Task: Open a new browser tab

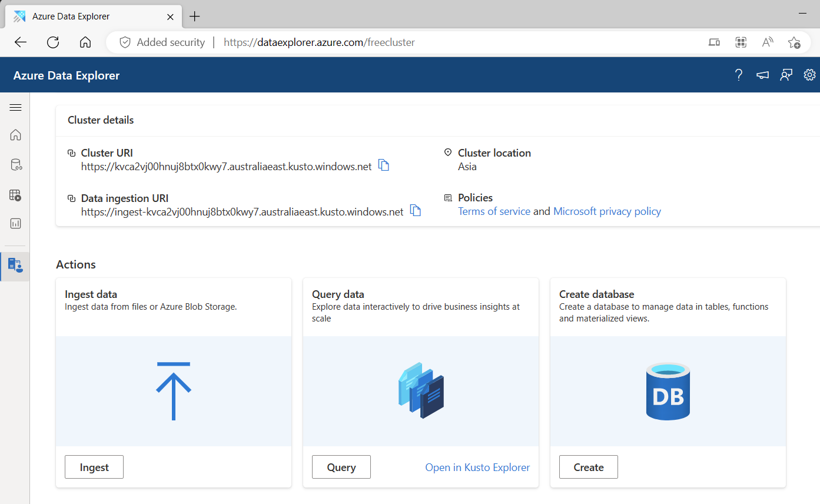Action: pyautogui.click(x=195, y=16)
